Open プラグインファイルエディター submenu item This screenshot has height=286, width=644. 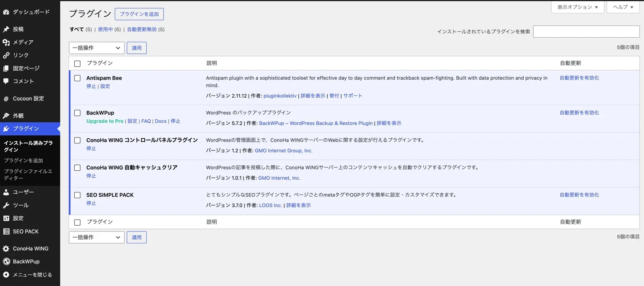pyautogui.click(x=28, y=175)
